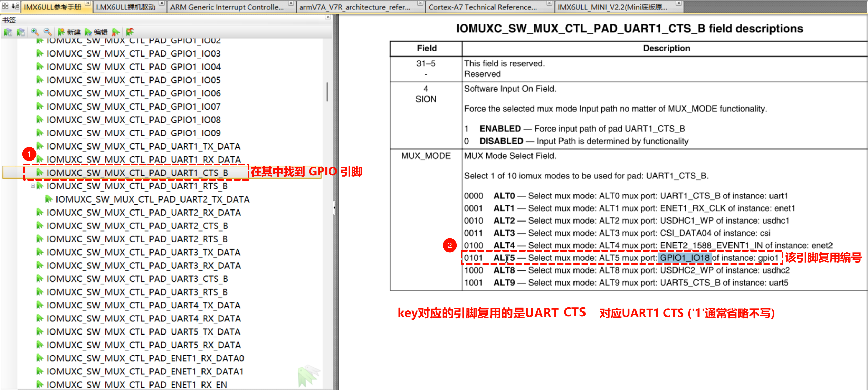This screenshot has height=390, width=868.
Task: Select bookmark PAD_UART1_RTS_B
Action: (137, 186)
